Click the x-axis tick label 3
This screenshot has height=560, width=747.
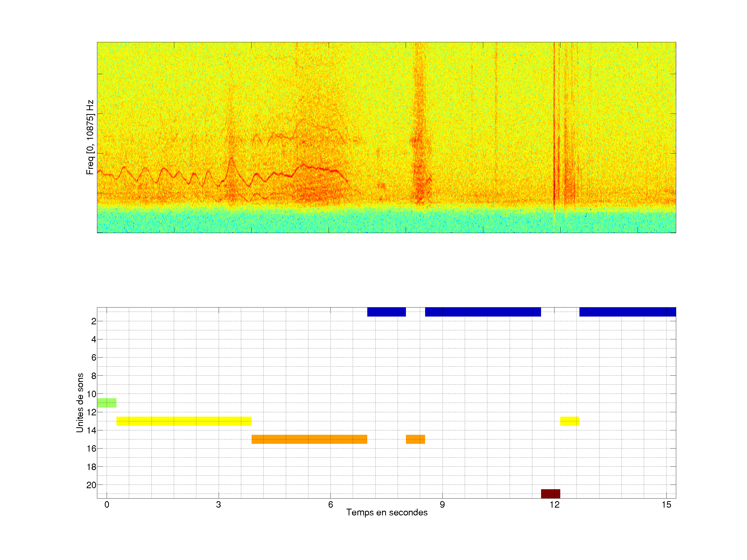218,505
